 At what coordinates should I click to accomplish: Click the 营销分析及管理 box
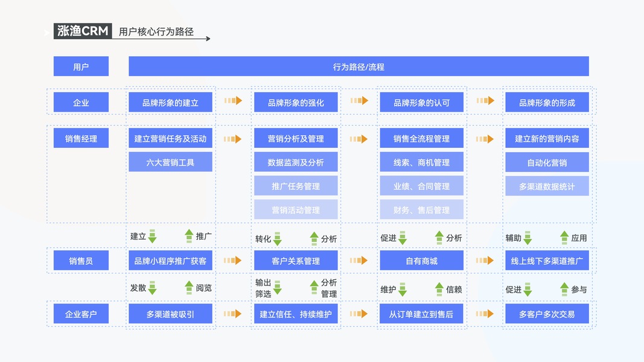coord(296,138)
